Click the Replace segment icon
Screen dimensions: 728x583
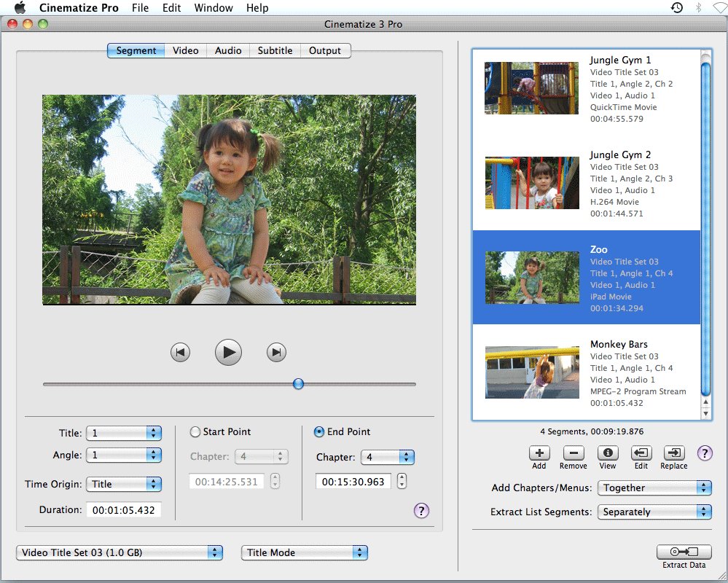pos(674,453)
